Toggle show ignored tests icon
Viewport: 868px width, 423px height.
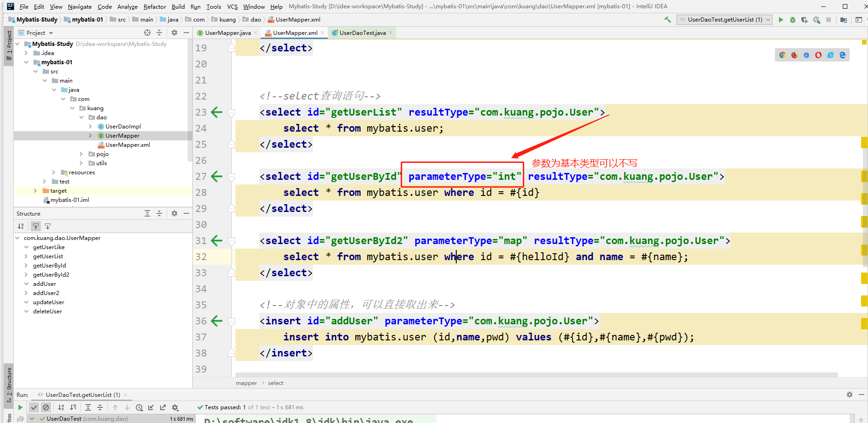[x=46, y=407]
